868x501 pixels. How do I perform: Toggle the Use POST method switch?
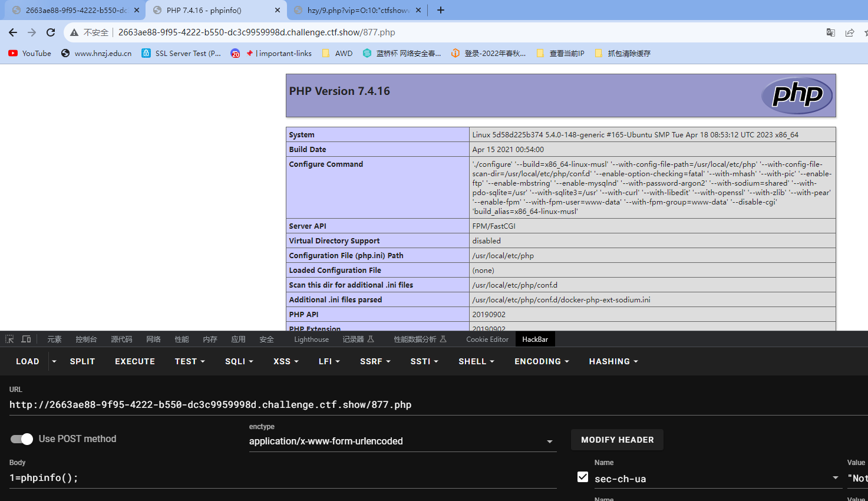(22, 439)
